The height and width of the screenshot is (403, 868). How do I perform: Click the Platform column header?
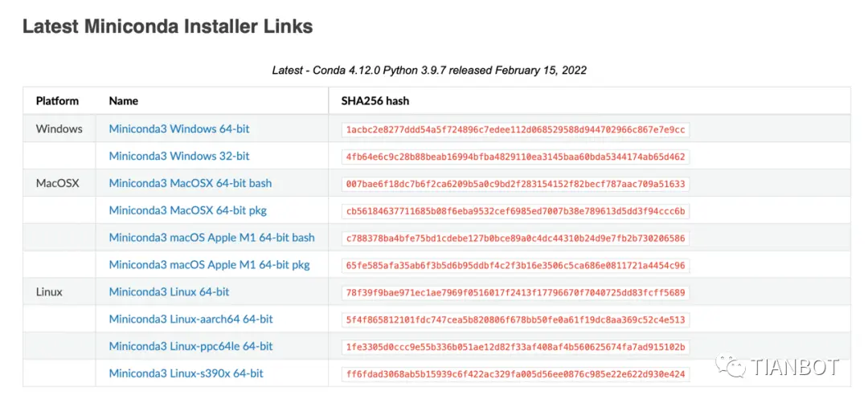[57, 101]
